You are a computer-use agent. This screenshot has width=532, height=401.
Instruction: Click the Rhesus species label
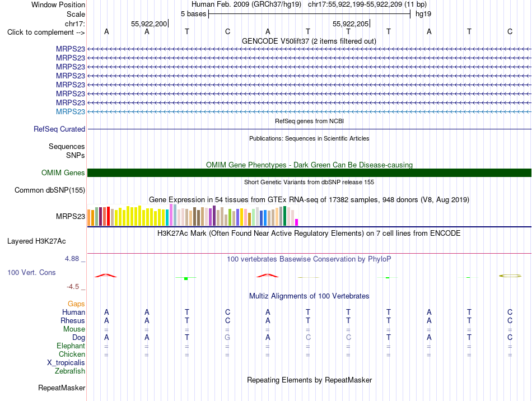pyautogui.click(x=73, y=320)
